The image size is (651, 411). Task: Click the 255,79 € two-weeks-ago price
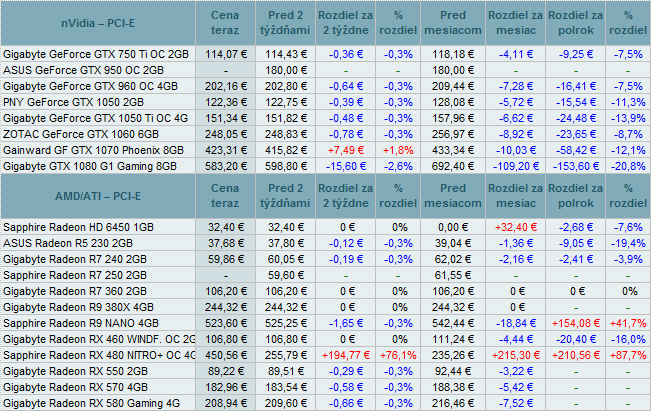click(286, 355)
